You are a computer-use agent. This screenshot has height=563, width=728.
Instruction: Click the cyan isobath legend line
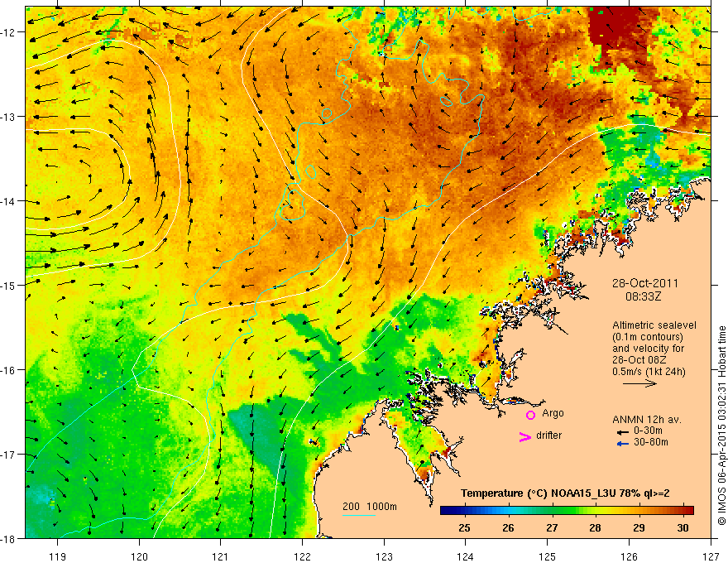(x=359, y=515)
